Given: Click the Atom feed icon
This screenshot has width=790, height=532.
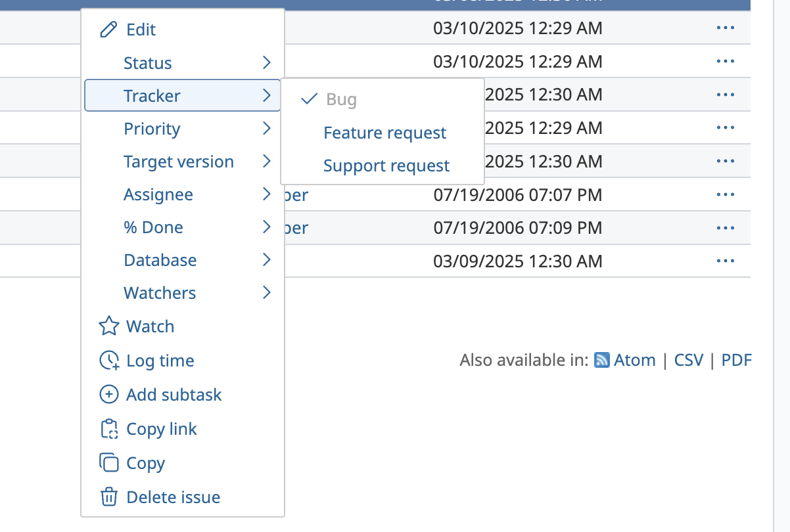Looking at the screenshot, I should [601, 360].
